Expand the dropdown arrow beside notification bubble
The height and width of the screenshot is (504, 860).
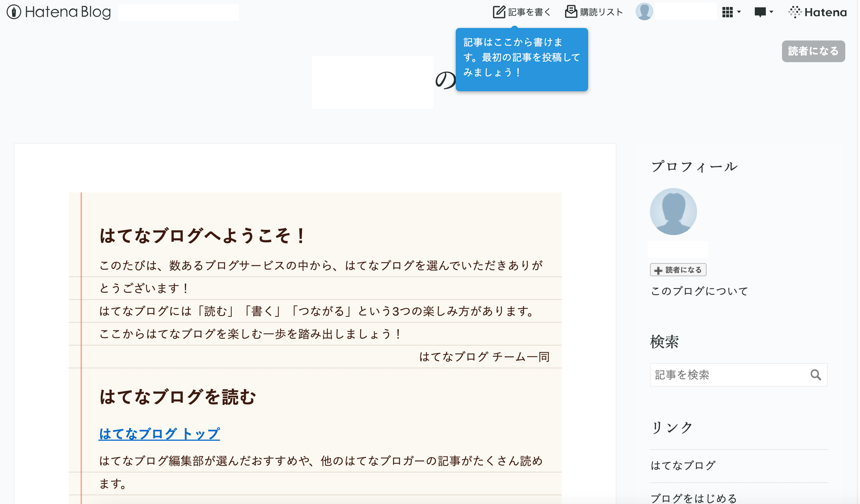pos(771,12)
